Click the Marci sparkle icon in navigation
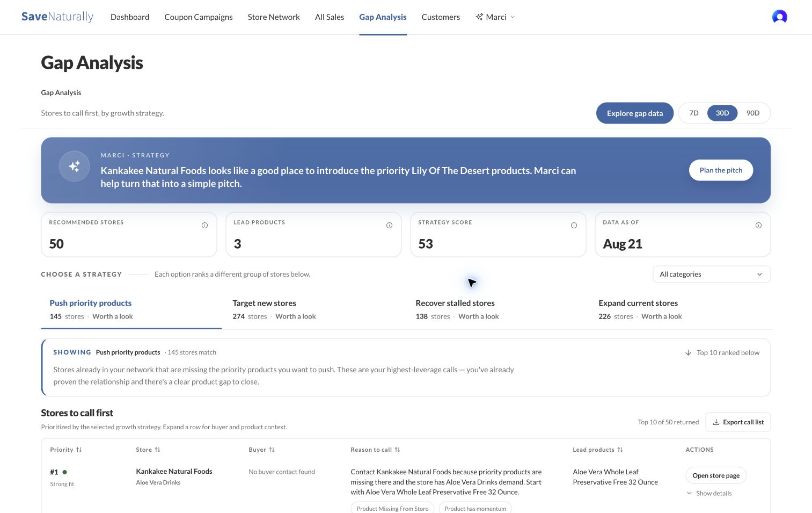 tap(479, 17)
